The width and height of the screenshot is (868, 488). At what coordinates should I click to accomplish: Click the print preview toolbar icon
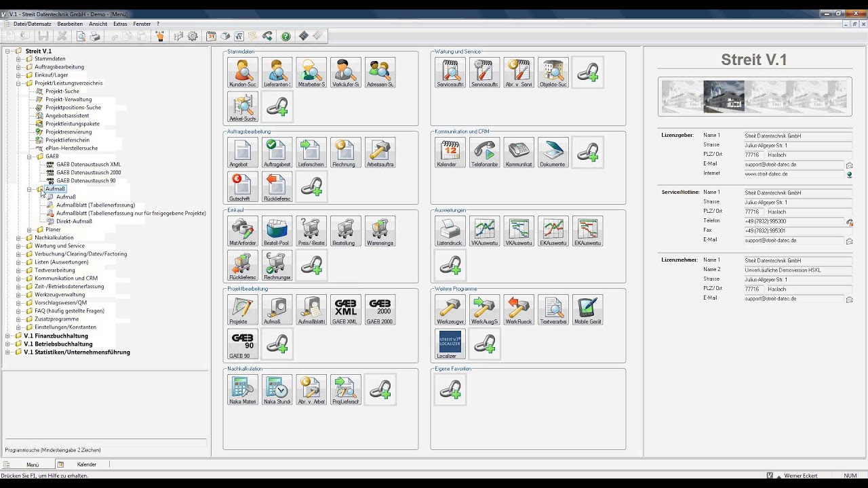coord(81,37)
